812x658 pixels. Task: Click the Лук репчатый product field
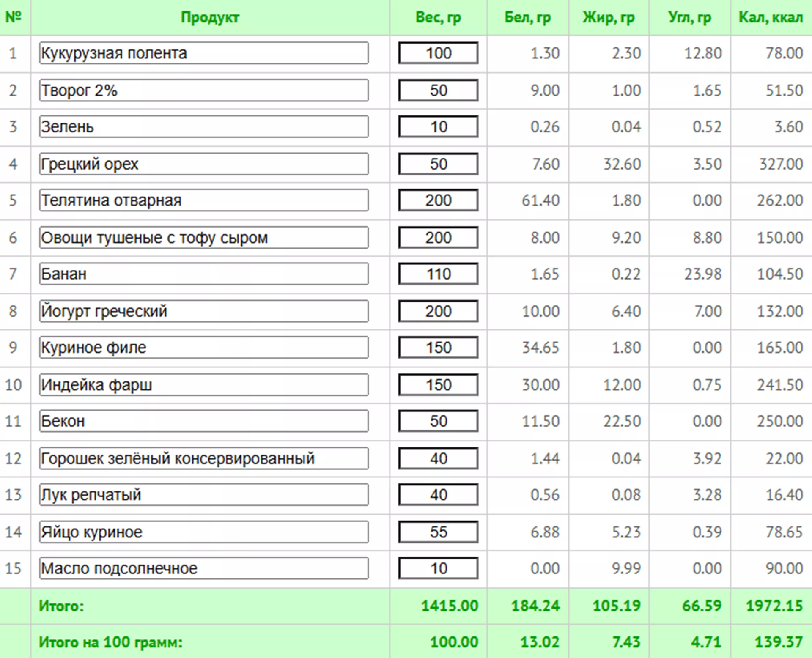[203, 495]
